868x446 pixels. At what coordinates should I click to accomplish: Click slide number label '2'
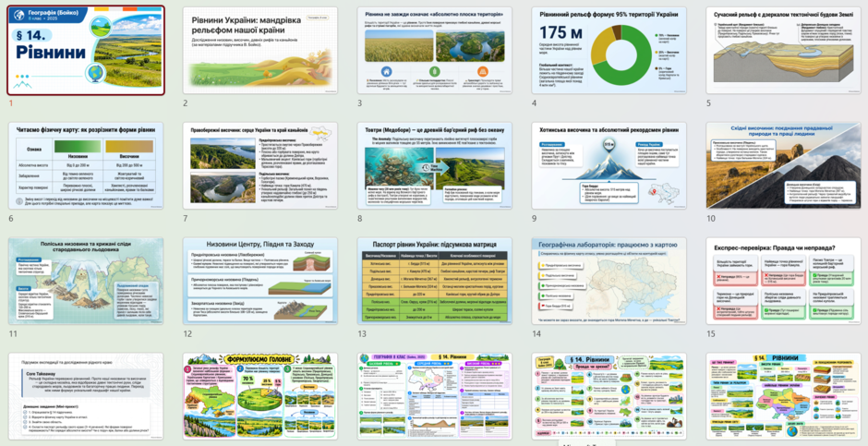(x=186, y=102)
